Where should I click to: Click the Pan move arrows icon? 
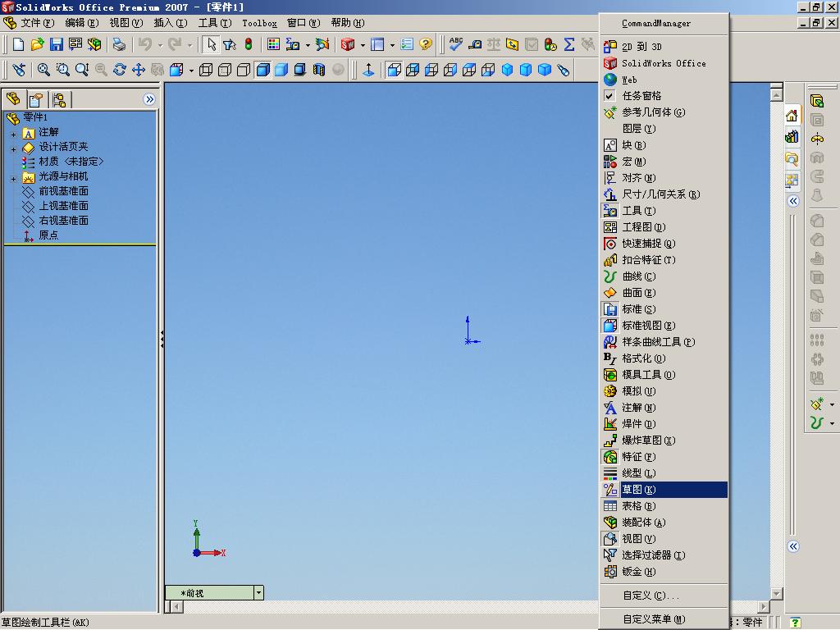coord(139,70)
